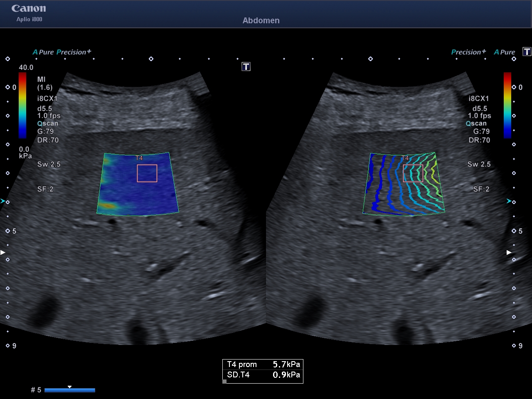Click the left Pure Precision+ label

[x=62, y=52]
